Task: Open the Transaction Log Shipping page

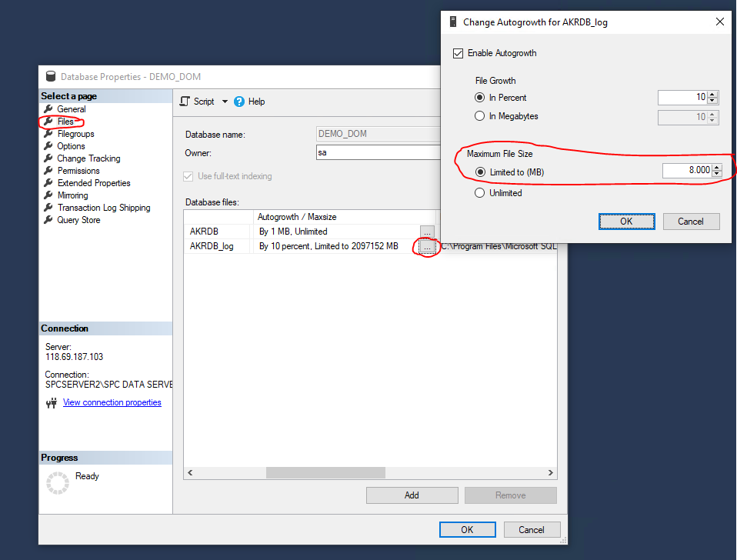Action: pos(103,208)
